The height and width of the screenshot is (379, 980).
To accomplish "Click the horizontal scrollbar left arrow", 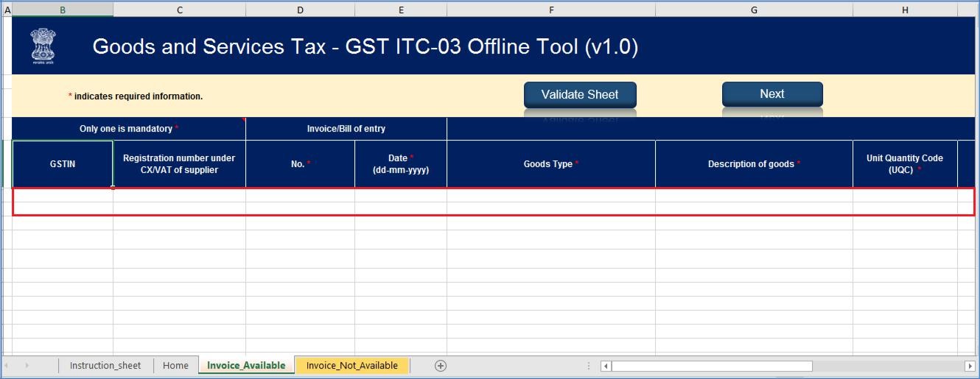I will [606, 366].
